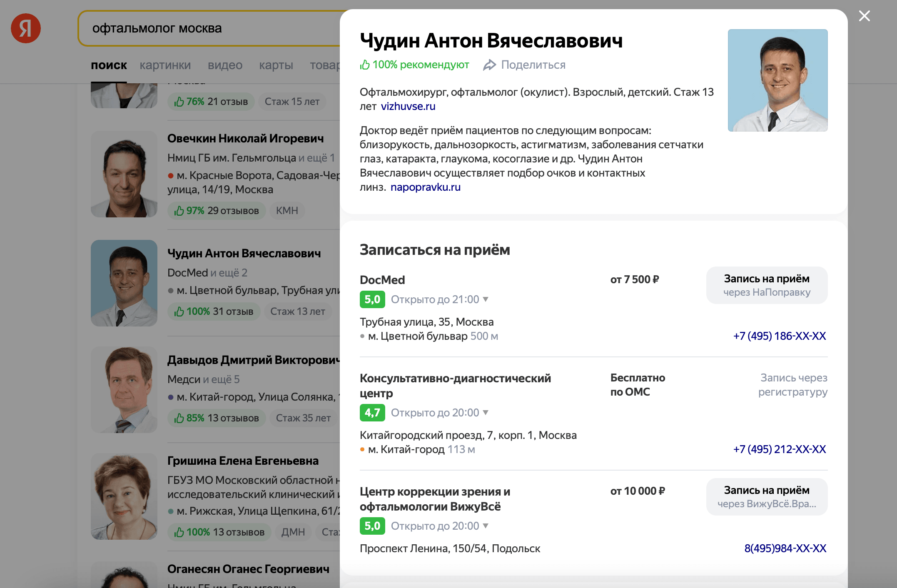Click the Стаж 15 лет badge

292,102
